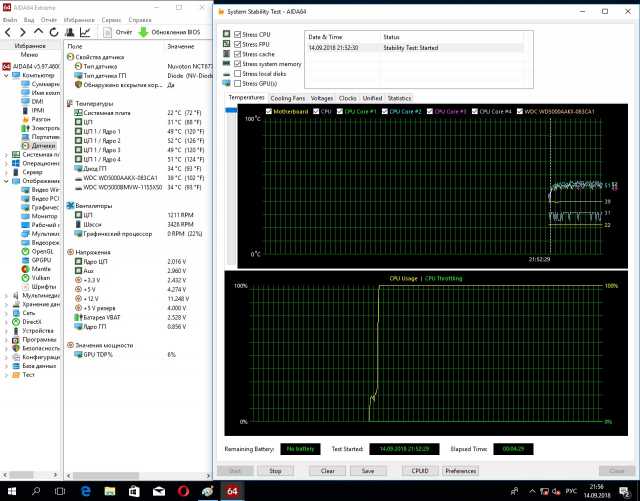The width and height of the screenshot is (640, 501).
Task: Open Opera browser from taskbar
Action: coord(183,491)
